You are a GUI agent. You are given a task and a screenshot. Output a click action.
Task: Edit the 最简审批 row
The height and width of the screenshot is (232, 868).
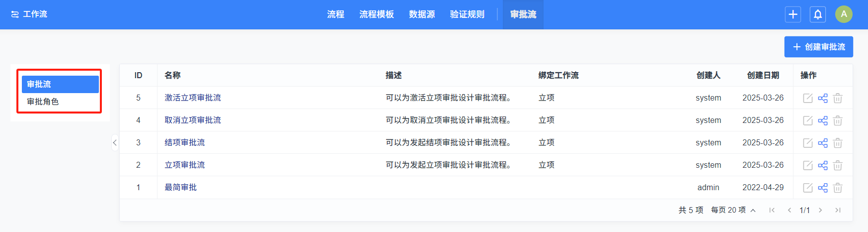coord(808,188)
